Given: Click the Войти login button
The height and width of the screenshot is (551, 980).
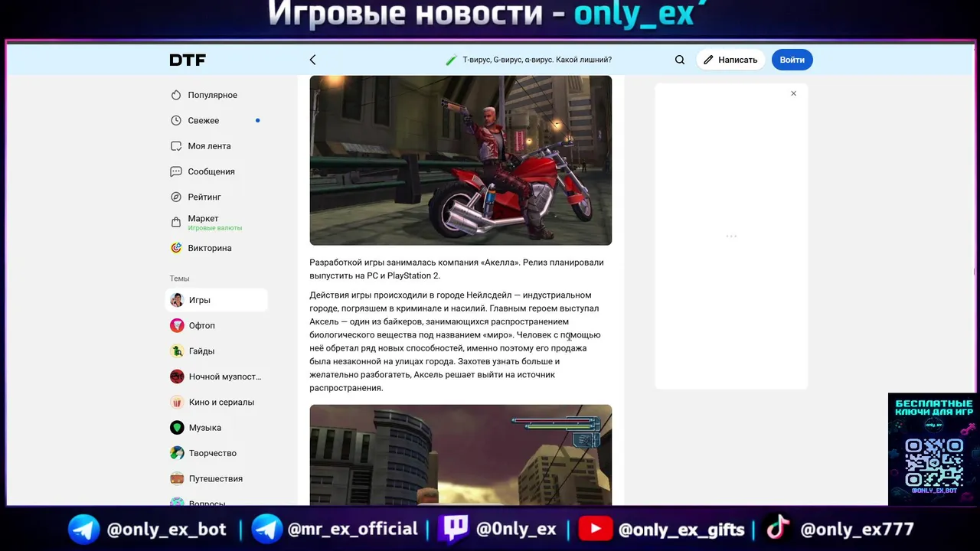Looking at the screenshot, I should [x=792, y=60].
